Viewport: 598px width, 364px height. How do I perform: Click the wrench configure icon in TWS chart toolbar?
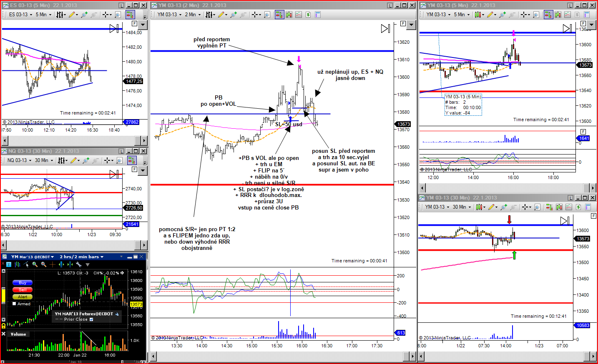[x=78, y=264]
